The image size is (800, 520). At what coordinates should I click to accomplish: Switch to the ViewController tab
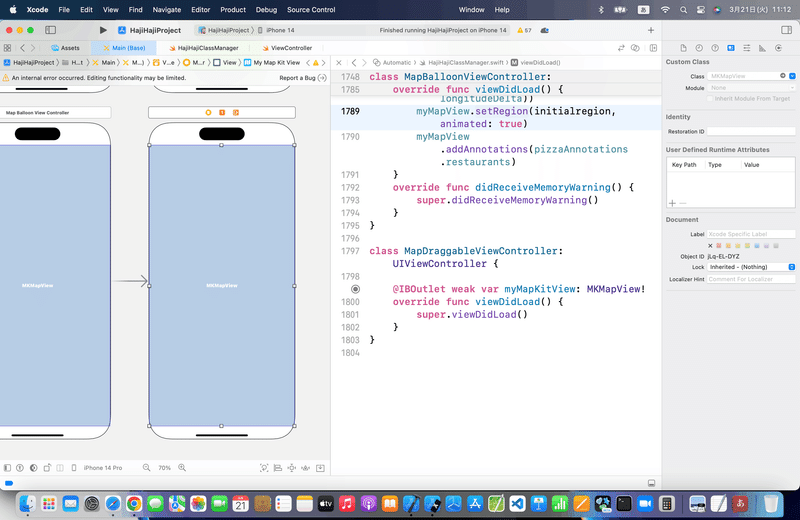click(287, 48)
